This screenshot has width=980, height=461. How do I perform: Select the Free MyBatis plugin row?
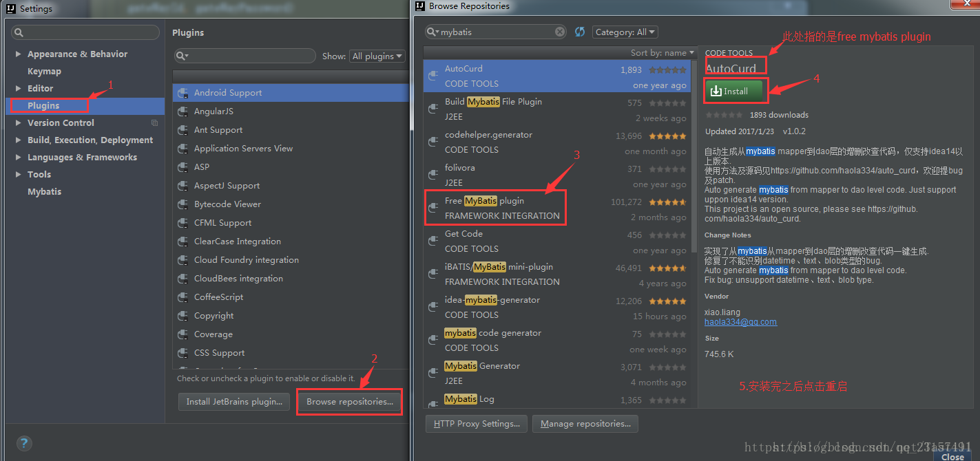pos(557,208)
